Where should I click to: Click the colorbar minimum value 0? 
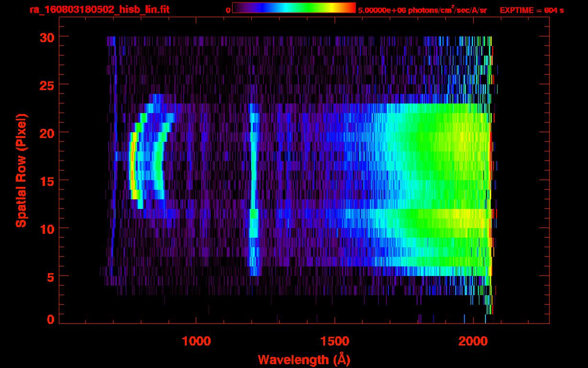pos(228,10)
